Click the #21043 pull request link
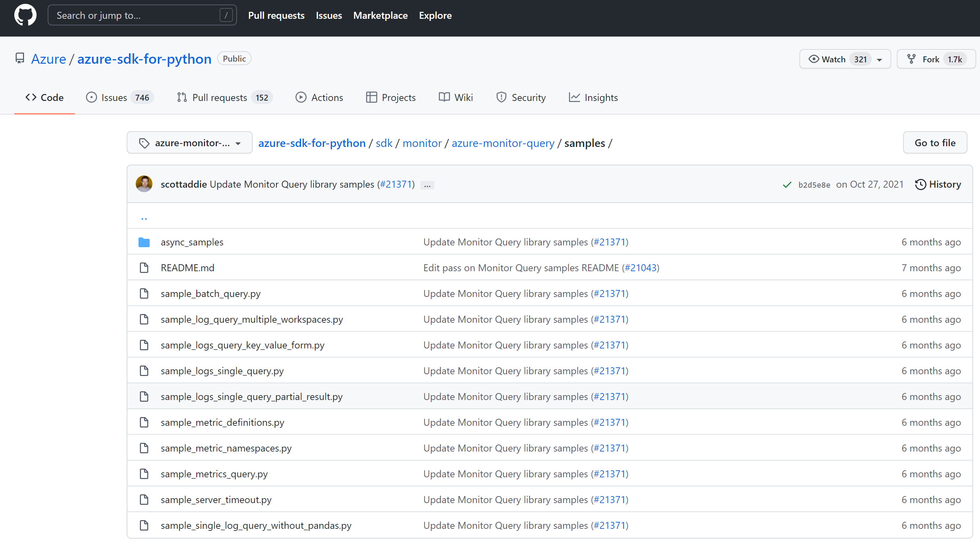The width and height of the screenshot is (980, 541). tap(641, 267)
